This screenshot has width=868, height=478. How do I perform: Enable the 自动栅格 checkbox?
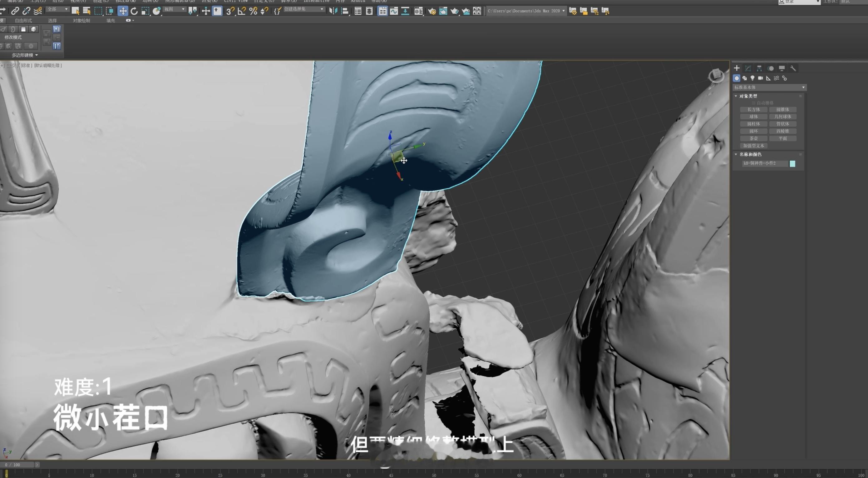753,103
